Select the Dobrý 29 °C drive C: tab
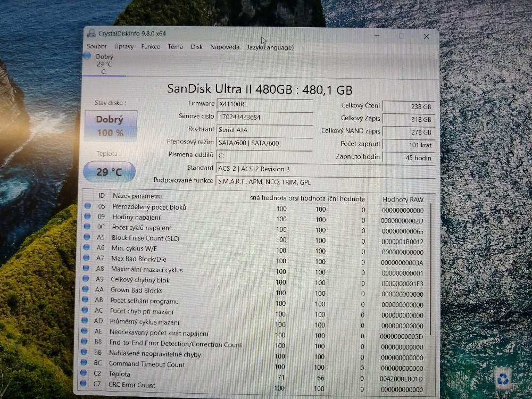This screenshot has width=532, height=399. point(104,64)
